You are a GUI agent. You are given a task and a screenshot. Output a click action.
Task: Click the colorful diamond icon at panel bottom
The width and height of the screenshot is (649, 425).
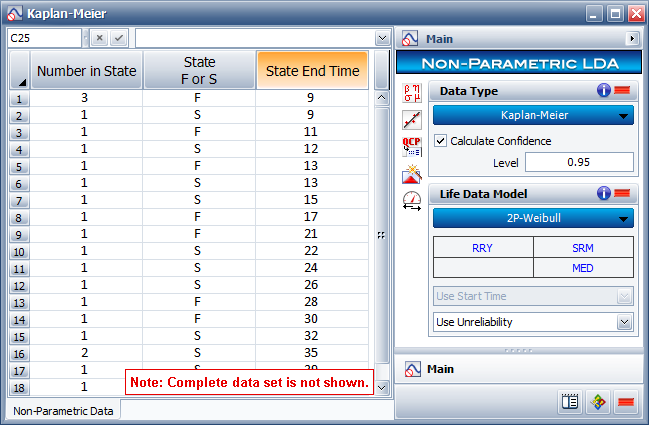(x=598, y=403)
